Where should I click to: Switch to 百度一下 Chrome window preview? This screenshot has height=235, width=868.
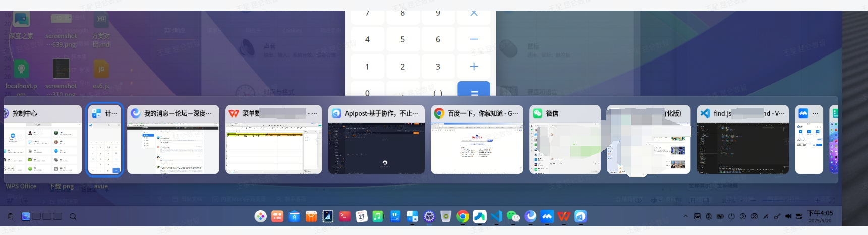tap(477, 140)
